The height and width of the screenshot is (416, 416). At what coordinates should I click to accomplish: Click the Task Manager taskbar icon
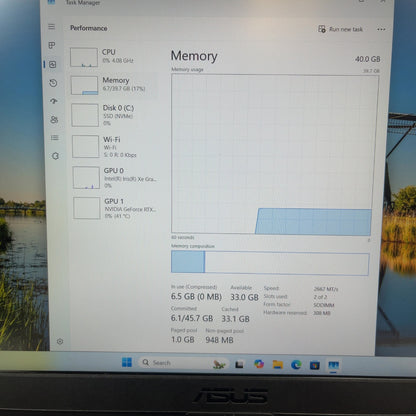333,365
